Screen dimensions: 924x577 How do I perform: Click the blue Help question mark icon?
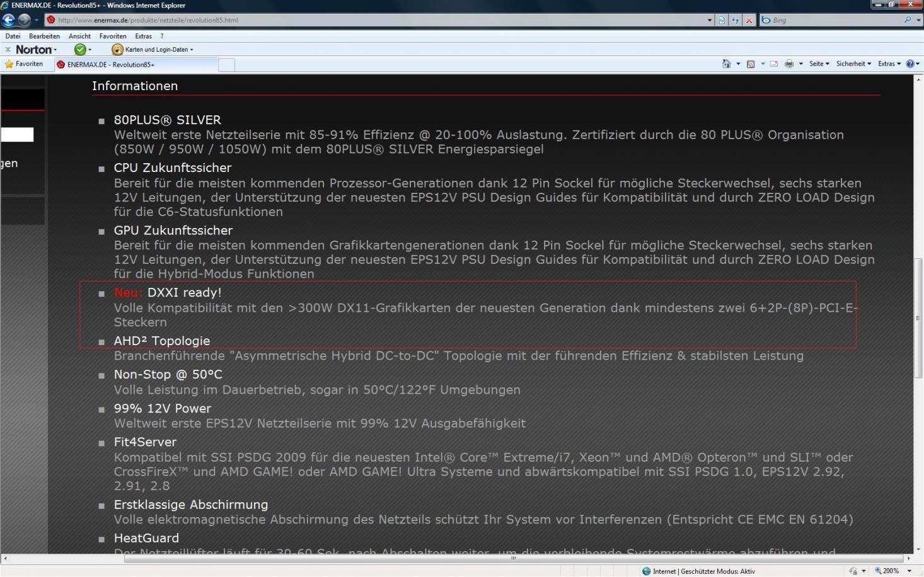point(910,64)
